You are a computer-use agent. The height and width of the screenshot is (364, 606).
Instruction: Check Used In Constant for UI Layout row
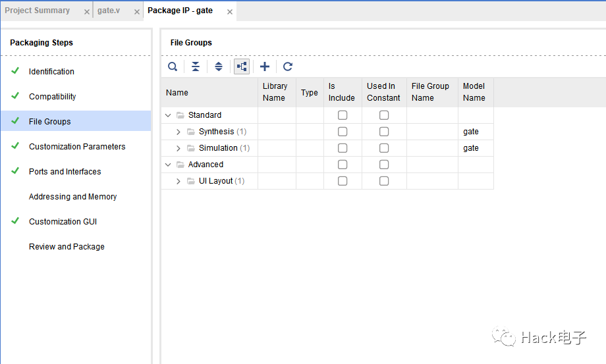click(384, 181)
